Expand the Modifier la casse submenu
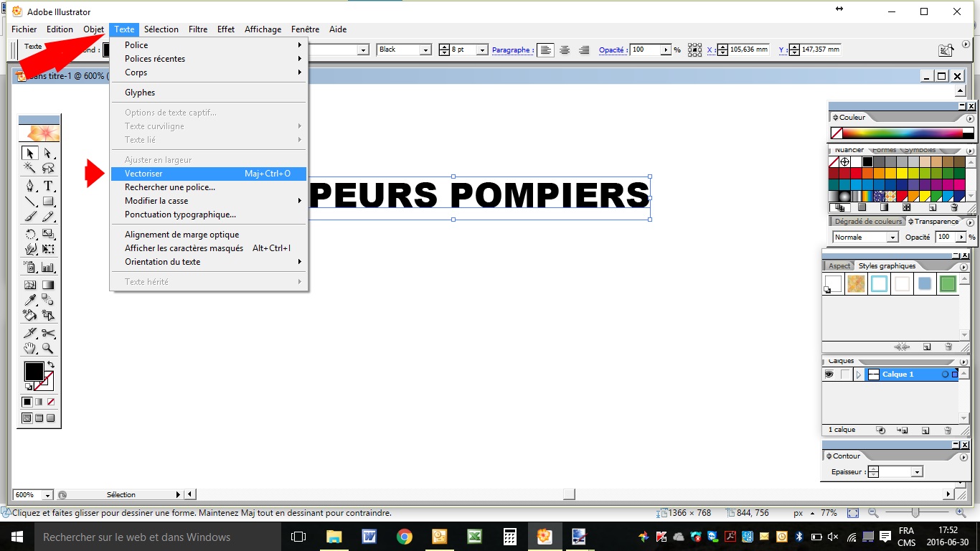Screen dimensions: 980x551 click(x=209, y=201)
